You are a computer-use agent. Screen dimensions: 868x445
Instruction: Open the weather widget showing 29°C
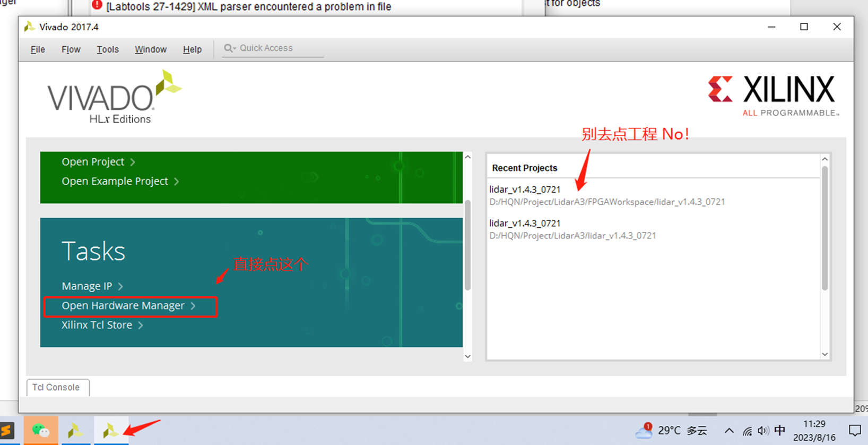(x=671, y=431)
